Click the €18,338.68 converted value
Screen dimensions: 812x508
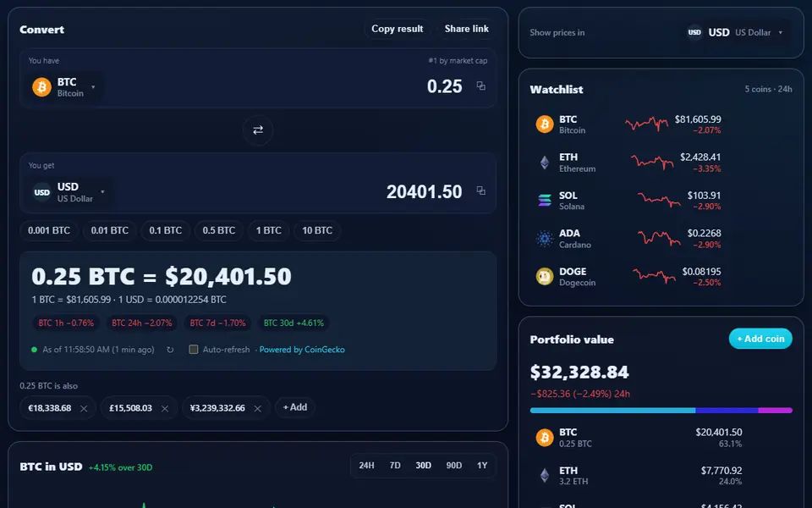pyautogui.click(x=50, y=408)
